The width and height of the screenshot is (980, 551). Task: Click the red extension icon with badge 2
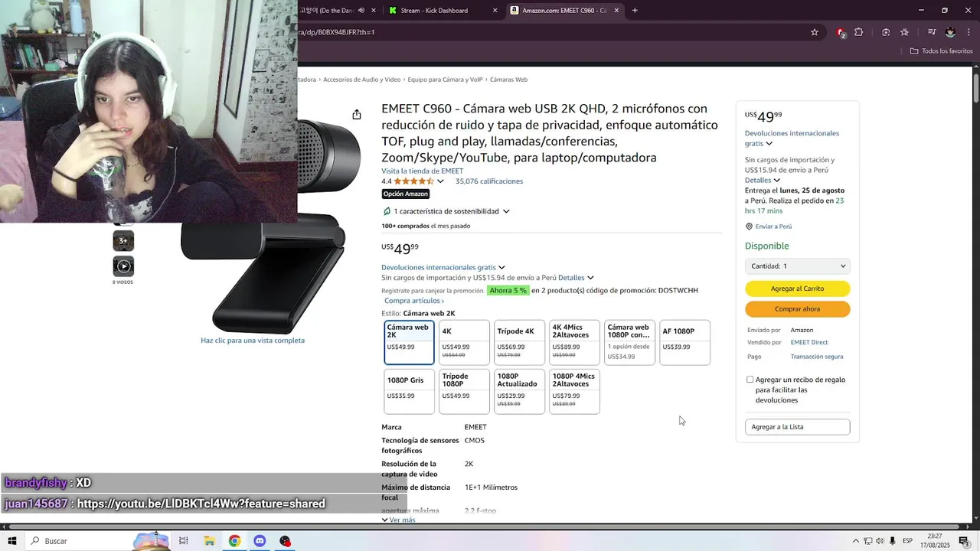pyautogui.click(x=841, y=32)
